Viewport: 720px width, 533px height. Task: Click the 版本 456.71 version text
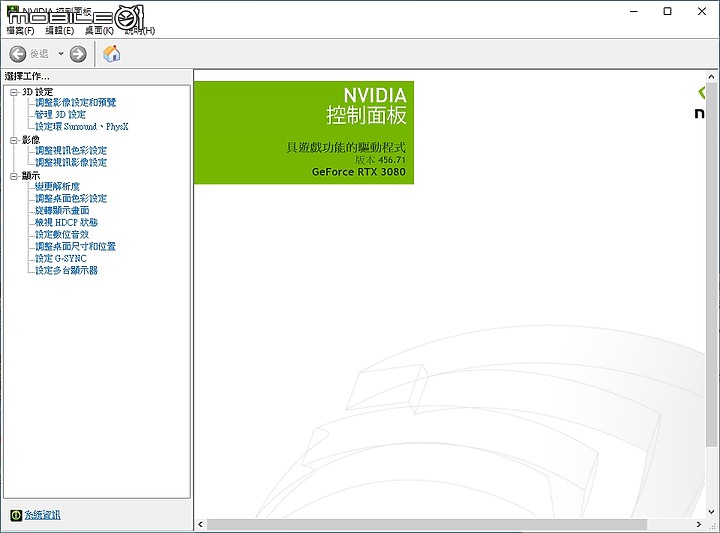tap(380, 160)
